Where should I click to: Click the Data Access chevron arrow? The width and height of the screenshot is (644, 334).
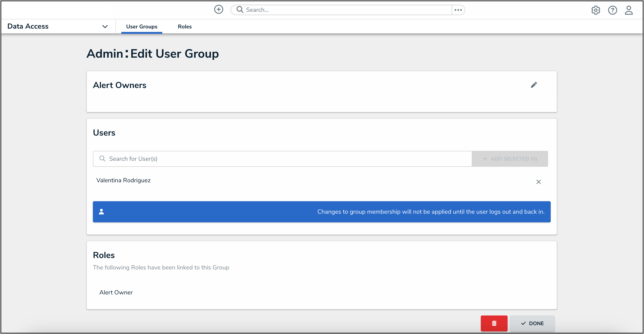pos(105,26)
